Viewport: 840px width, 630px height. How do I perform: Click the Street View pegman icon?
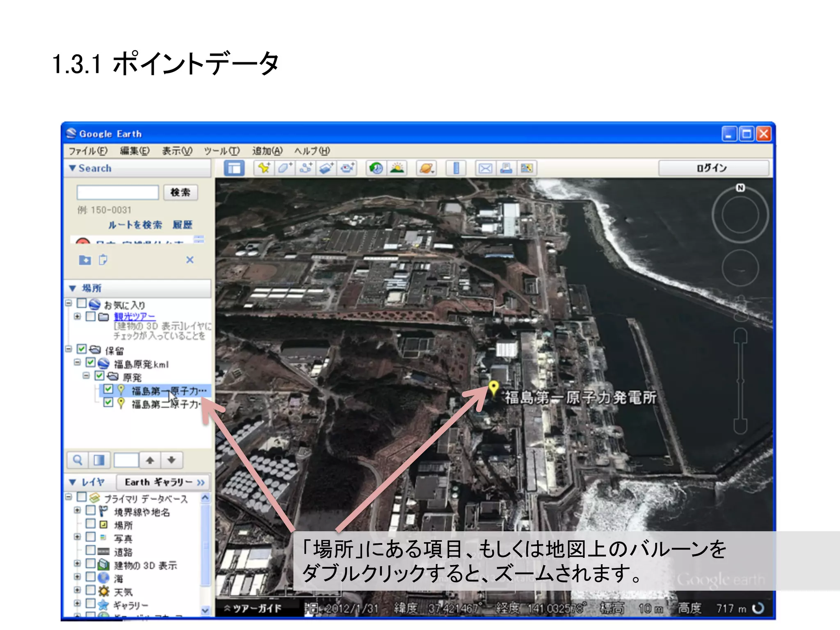click(x=740, y=308)
